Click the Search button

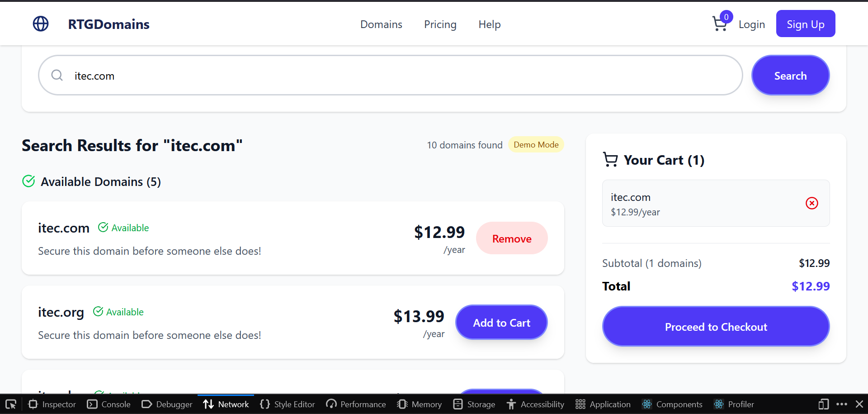coord(790,76)
